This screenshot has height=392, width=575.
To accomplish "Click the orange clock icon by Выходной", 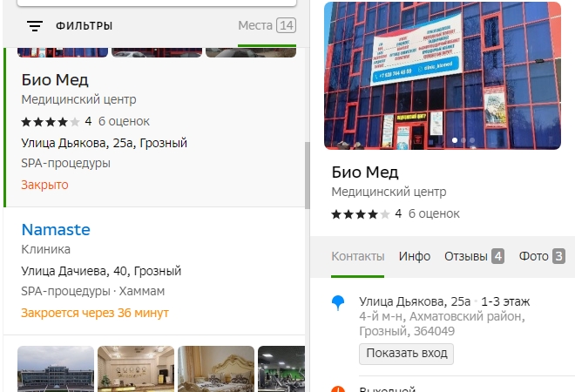I will (x=338, y=389).
